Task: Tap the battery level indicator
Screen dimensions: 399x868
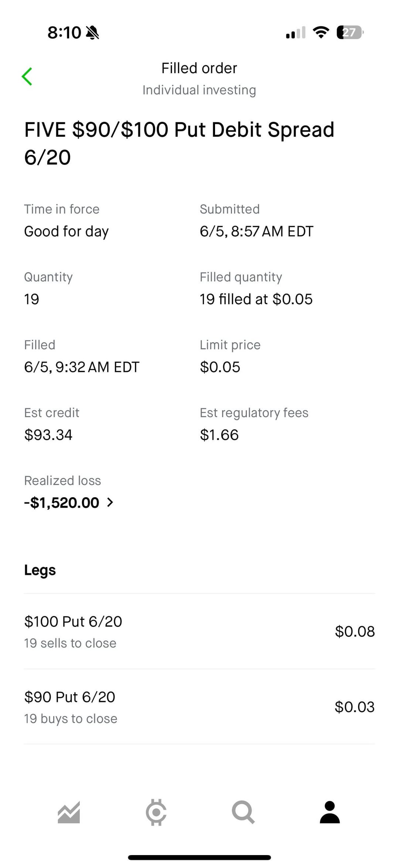Action: pos(350,33)
